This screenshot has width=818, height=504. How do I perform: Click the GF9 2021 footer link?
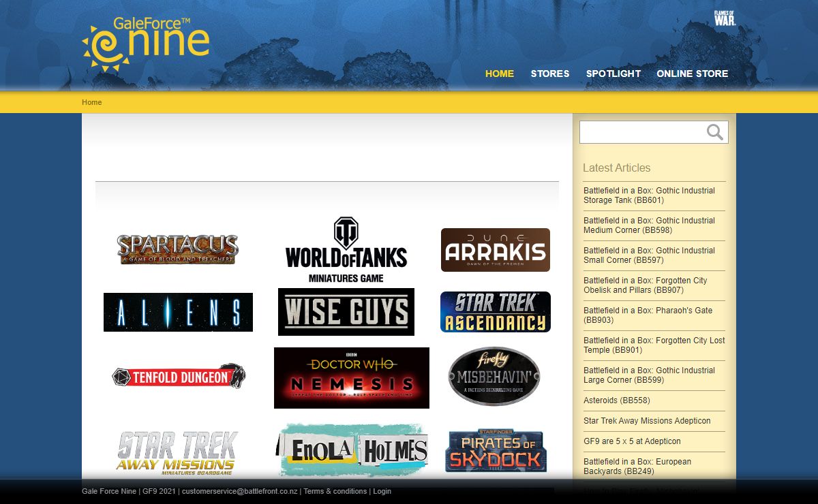160,491
